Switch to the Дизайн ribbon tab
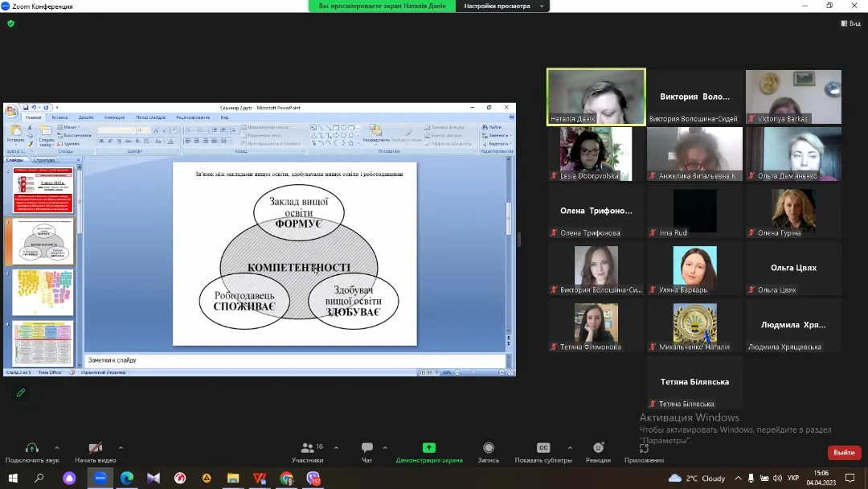 coord(86,117)
